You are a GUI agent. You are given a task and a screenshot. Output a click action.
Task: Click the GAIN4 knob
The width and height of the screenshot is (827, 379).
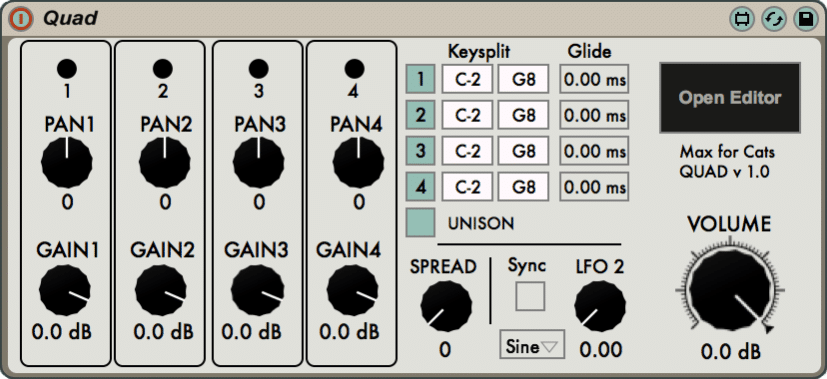click(x=353, y=290)
